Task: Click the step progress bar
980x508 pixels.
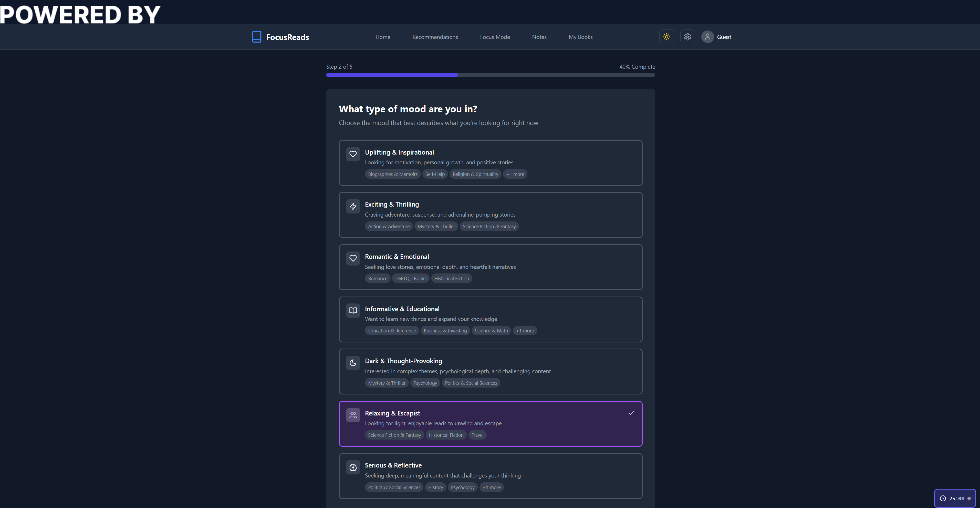Action: click(490, 75)
